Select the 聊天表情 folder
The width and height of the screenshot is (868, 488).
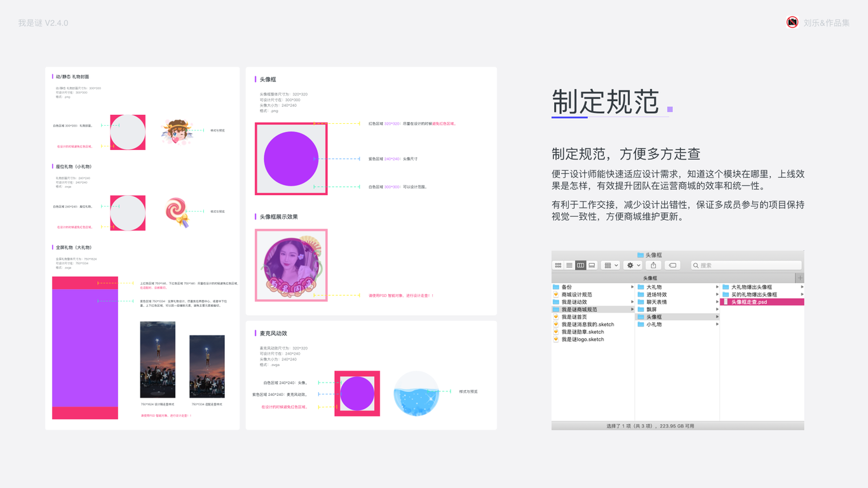coord(678,302)
